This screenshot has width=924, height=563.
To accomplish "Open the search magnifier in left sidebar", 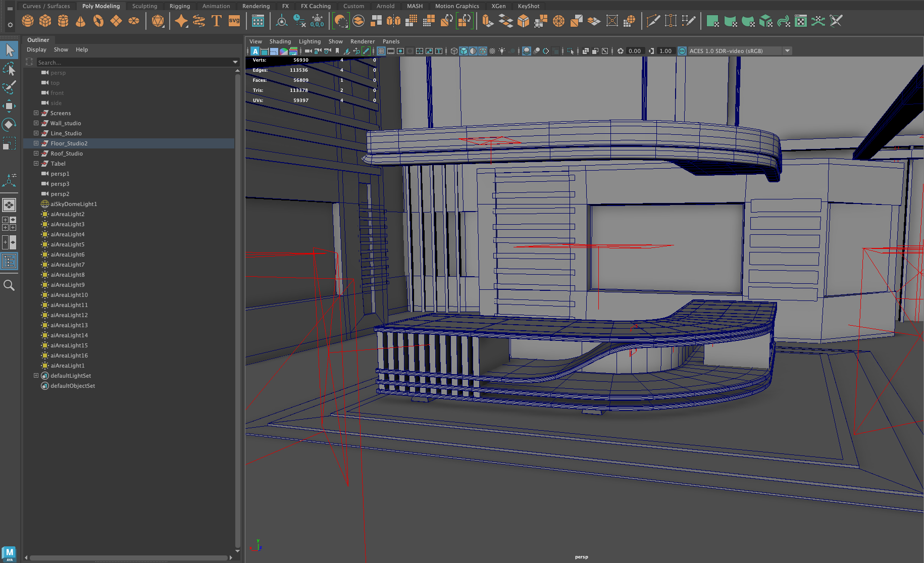I will [x=9, y=286].
